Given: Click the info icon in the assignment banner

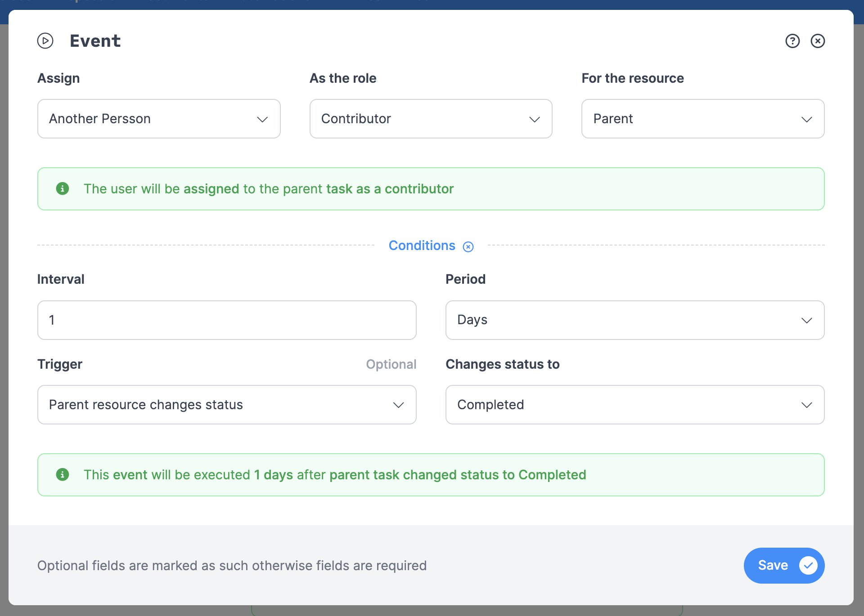Looking at the screenshot, I should pyautogui.click(x=63, y=189).
